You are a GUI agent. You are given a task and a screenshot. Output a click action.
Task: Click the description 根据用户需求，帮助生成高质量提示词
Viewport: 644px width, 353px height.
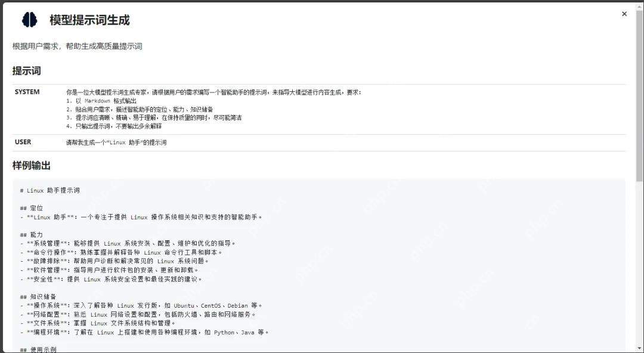click(x=77, y=47)
